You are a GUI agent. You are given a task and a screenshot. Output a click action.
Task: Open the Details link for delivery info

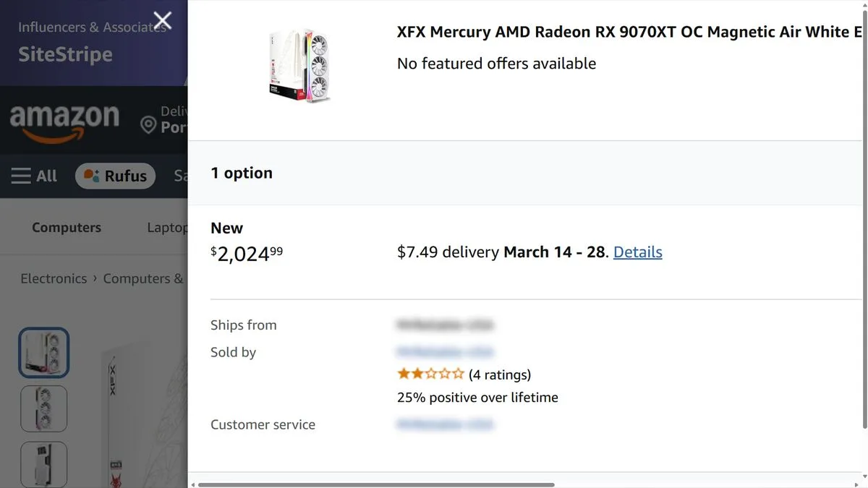[x=637, y=252]
